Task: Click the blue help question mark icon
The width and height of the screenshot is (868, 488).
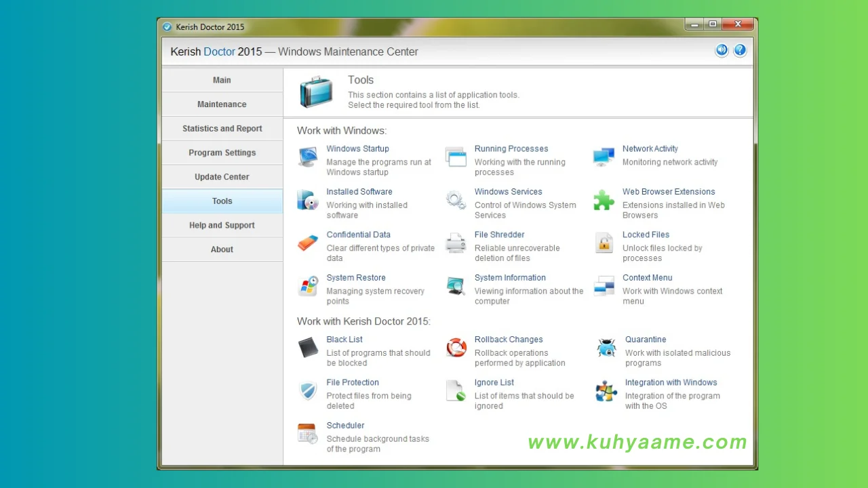Action: [740, 50]
